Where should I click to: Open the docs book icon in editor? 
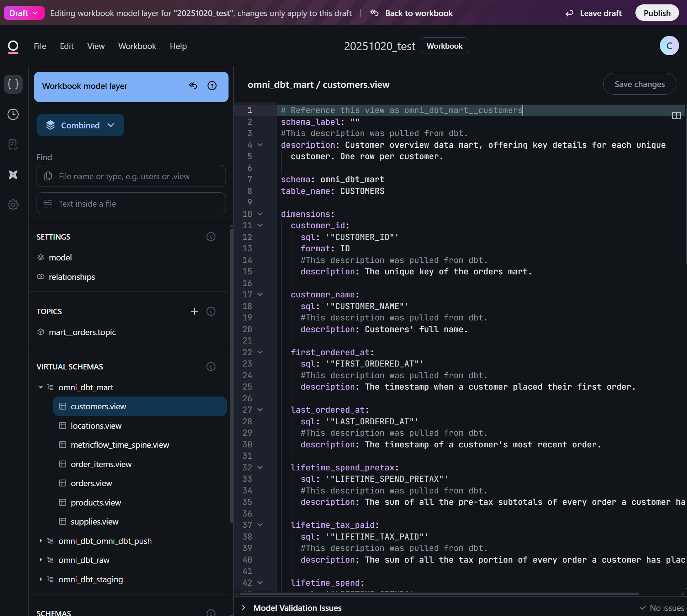pyautogui.click(x=676, y=116)
